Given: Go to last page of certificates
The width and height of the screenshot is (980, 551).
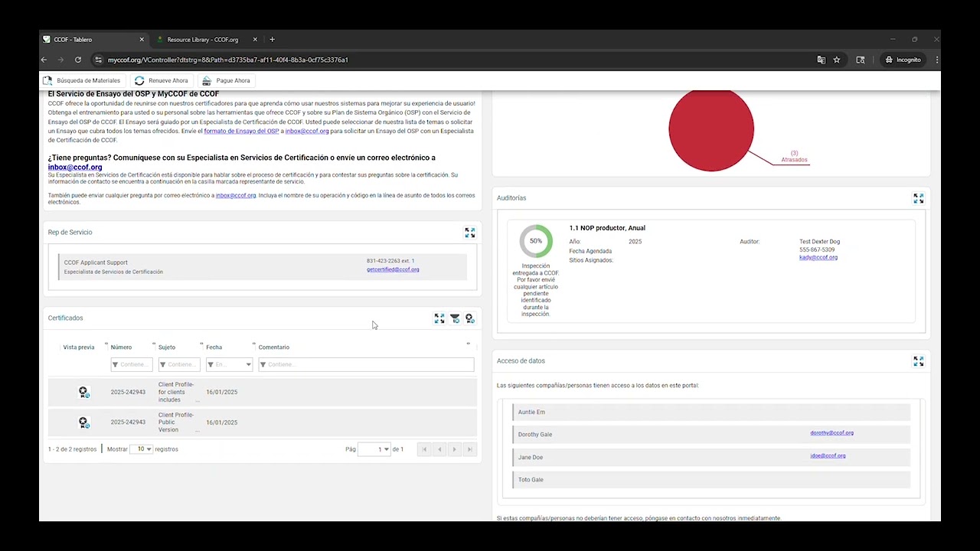Looking at the screenshot, I should pos(470,449).
